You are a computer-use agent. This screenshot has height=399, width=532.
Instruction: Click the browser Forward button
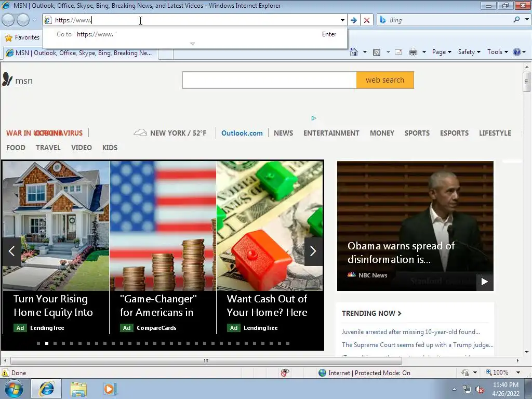pos(23,20)
